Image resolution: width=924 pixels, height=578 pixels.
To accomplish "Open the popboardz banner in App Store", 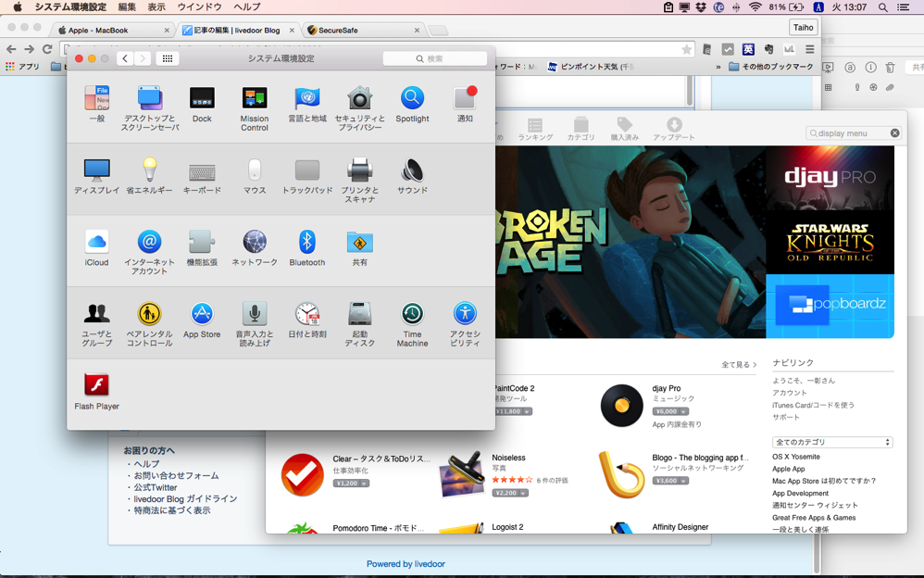I will tap(830, 306).
